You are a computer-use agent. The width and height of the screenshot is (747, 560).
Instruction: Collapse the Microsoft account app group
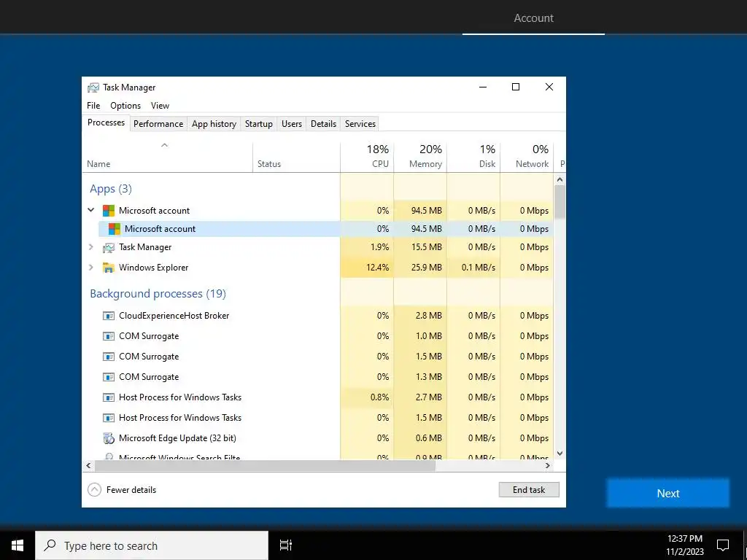pos(91,210)
